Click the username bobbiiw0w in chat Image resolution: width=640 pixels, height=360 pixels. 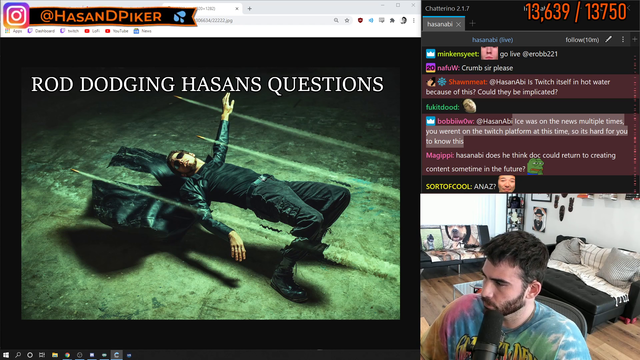(456, 121)
